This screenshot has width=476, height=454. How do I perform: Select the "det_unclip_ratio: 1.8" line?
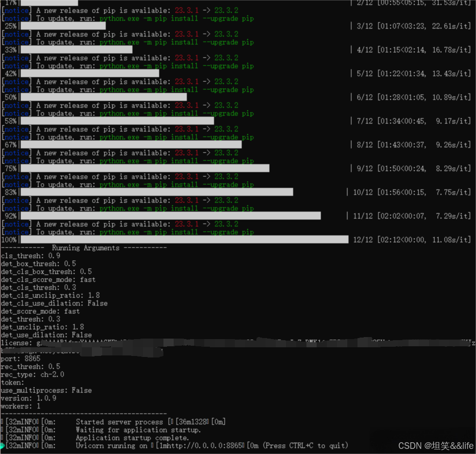pos(42,327)
